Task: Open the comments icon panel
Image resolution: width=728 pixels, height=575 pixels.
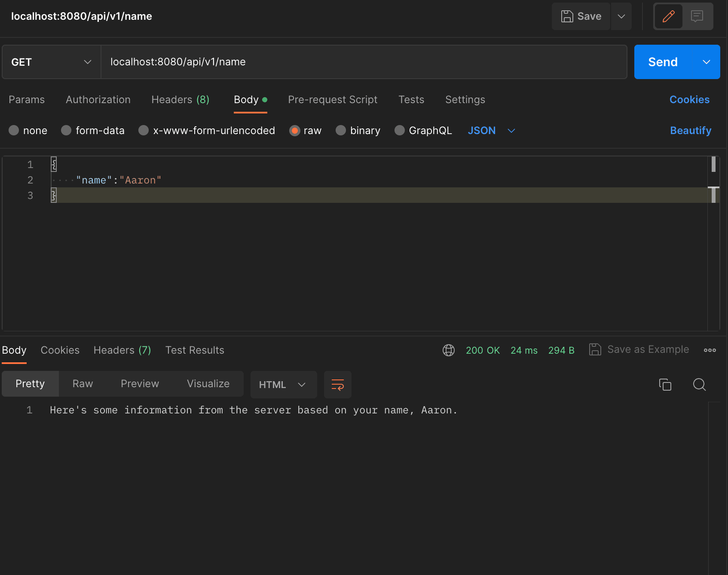Action: click(x=697, y=16)
